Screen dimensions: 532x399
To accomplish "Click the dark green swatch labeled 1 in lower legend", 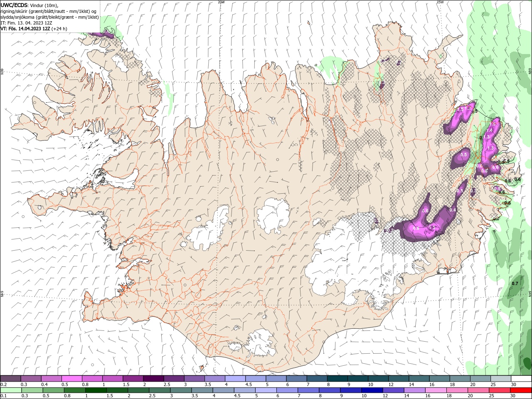I will (96, 390).
